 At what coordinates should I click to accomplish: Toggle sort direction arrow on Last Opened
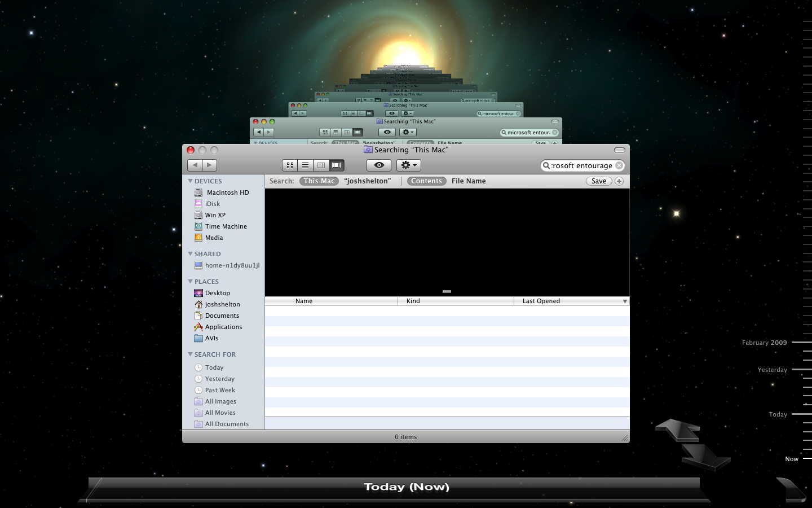(625, 301)
